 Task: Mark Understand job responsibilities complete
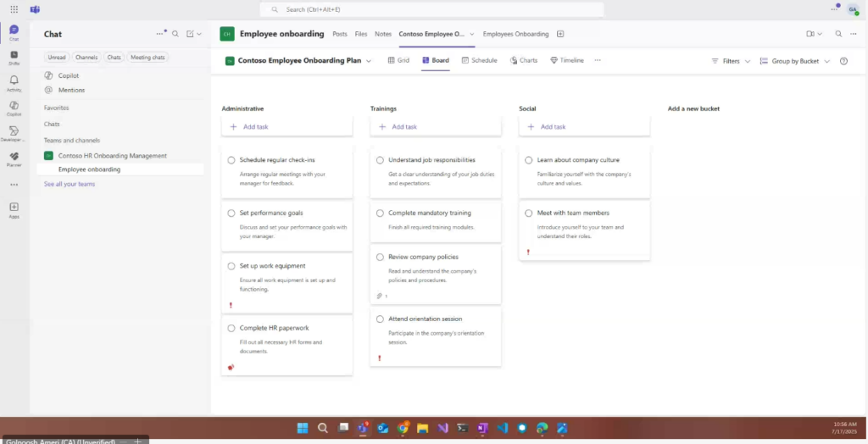click(x=380, y=160)
